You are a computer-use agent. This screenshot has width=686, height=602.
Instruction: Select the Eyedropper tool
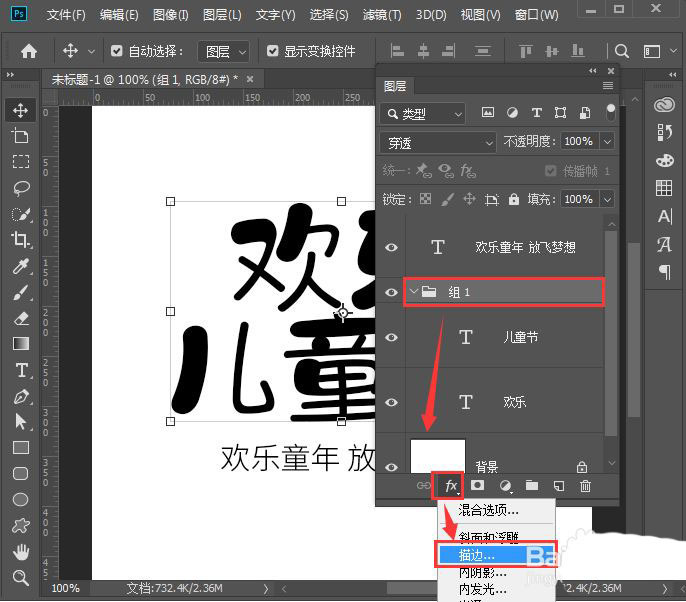20,266
